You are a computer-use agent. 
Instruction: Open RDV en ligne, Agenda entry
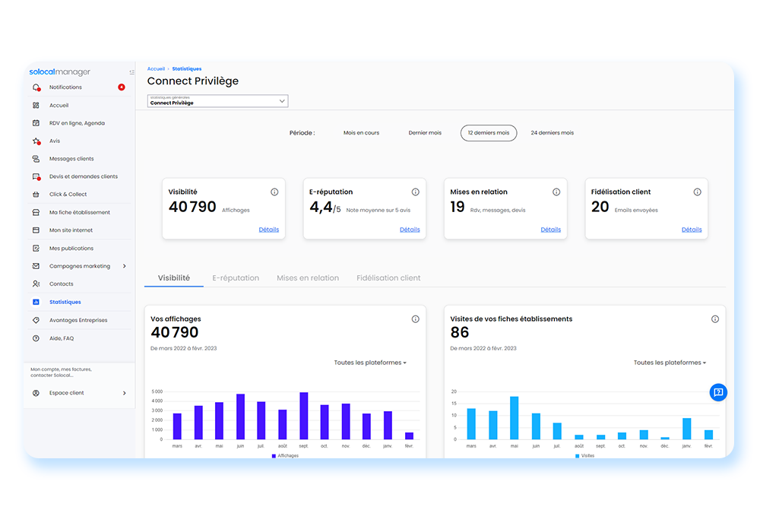pyautogui.click(x=77, y=123)
